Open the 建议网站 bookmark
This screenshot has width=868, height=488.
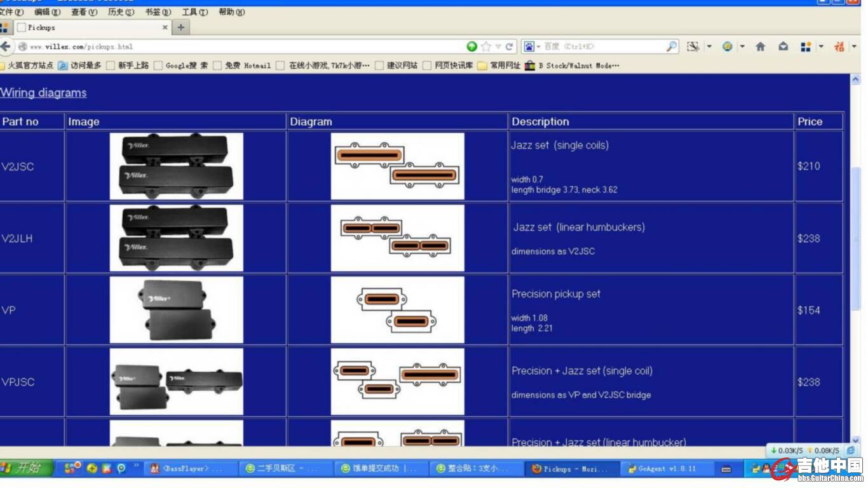click(x=397, y=65)
